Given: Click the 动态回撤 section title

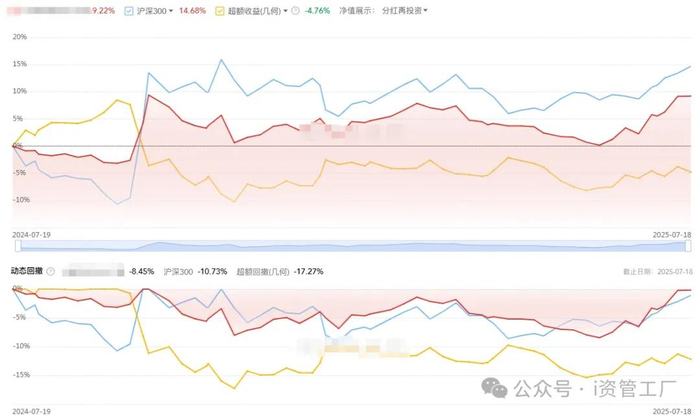Looking at the screenshot, I should (27, 271).
